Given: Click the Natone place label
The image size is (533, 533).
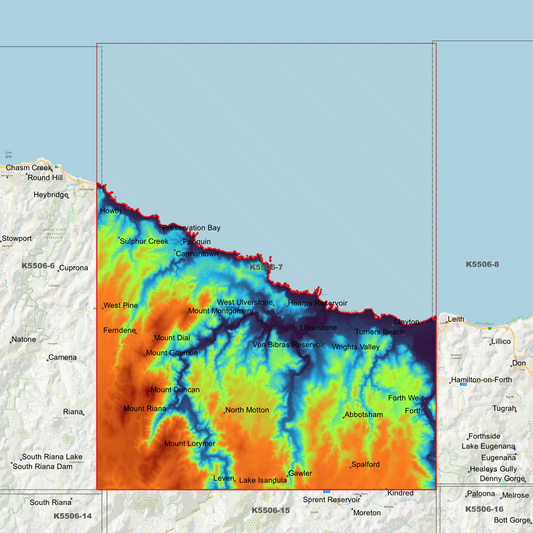Looking at the screenshot, I should click(x=23, y=339).
